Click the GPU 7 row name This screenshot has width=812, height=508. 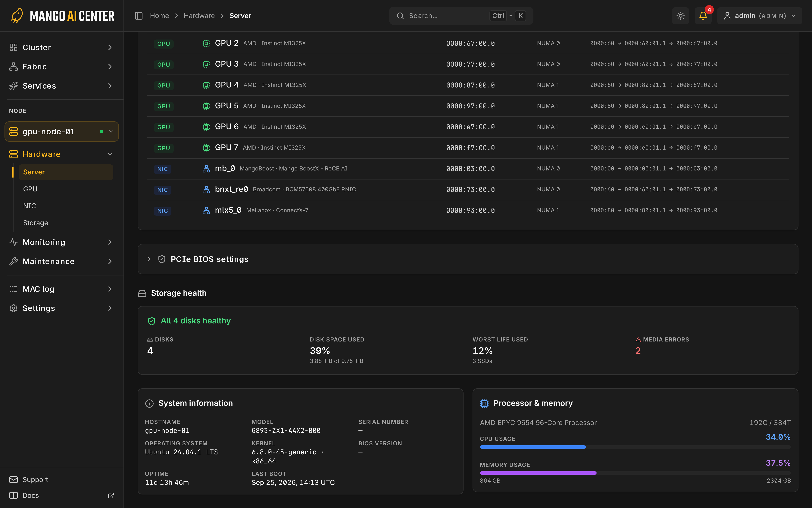(x=226, y=148)
